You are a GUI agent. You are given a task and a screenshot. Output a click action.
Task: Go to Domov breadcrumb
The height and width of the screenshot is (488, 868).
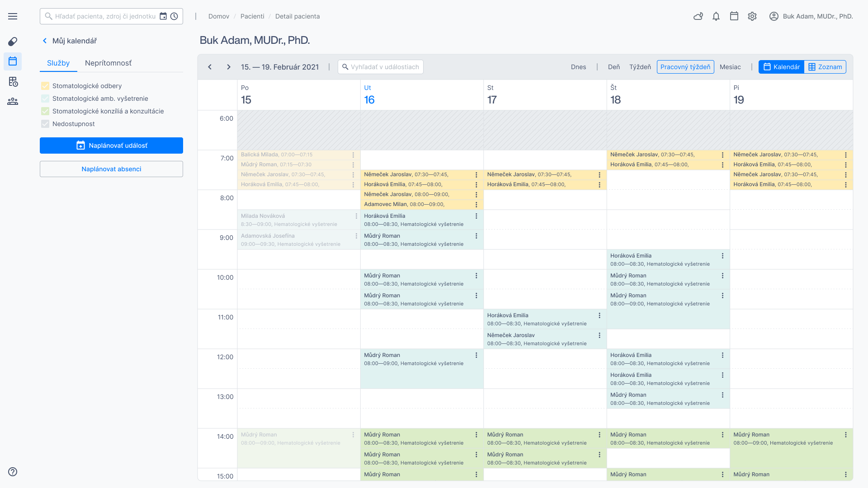pyautogui.click(x=219, y=16)
